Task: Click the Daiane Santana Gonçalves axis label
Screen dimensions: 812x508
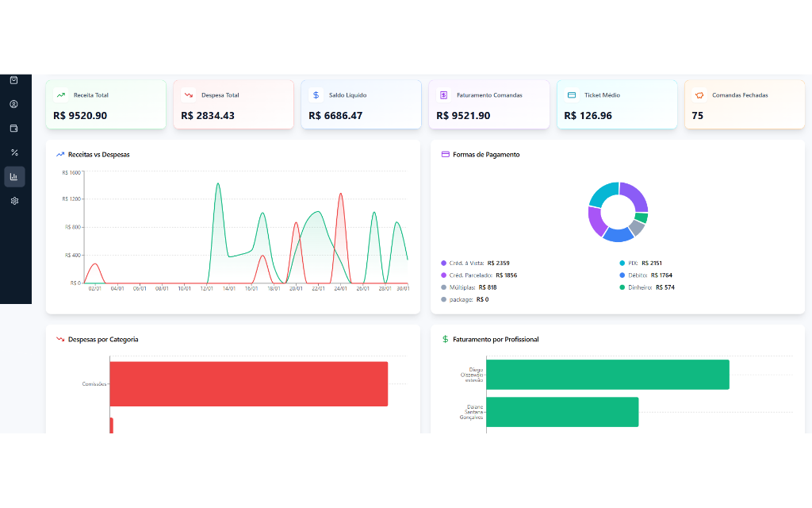Action: 471,412
